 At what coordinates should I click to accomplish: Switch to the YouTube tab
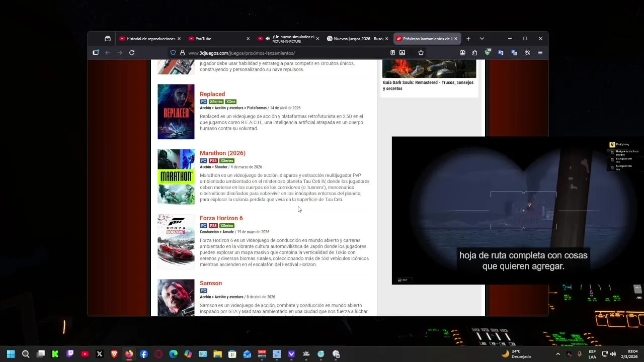219,39
